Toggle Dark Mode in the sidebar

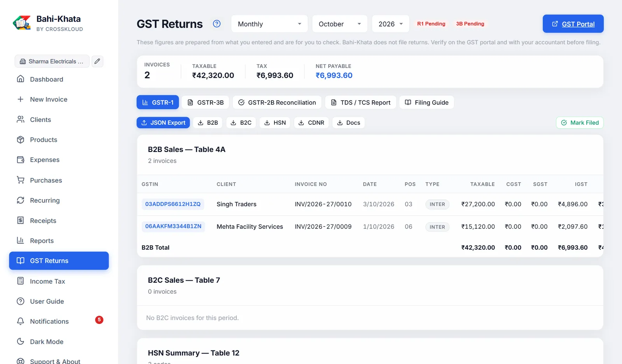59,342
